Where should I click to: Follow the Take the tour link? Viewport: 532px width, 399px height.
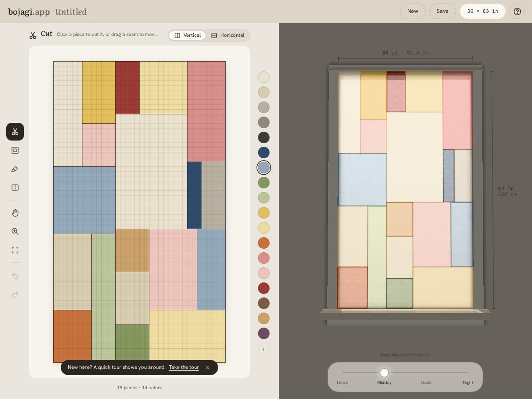184,368
